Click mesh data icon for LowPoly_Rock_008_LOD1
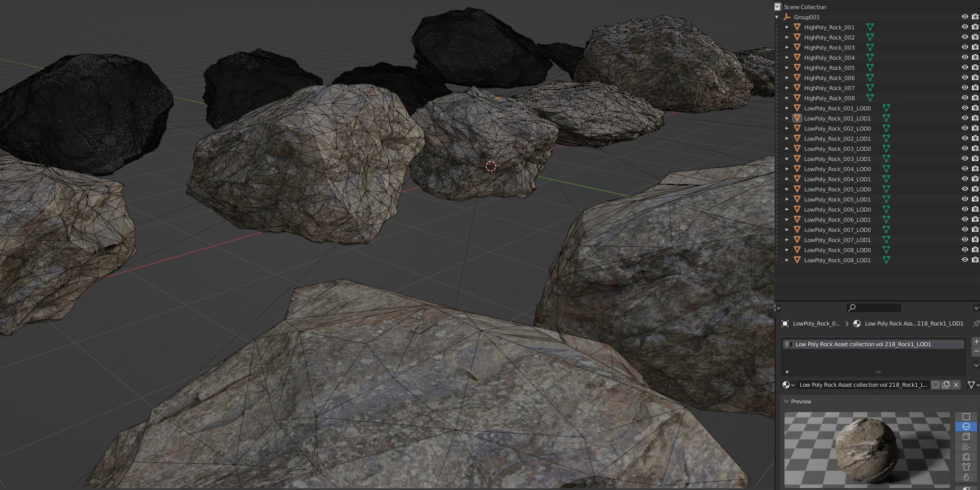 [886, 260]
